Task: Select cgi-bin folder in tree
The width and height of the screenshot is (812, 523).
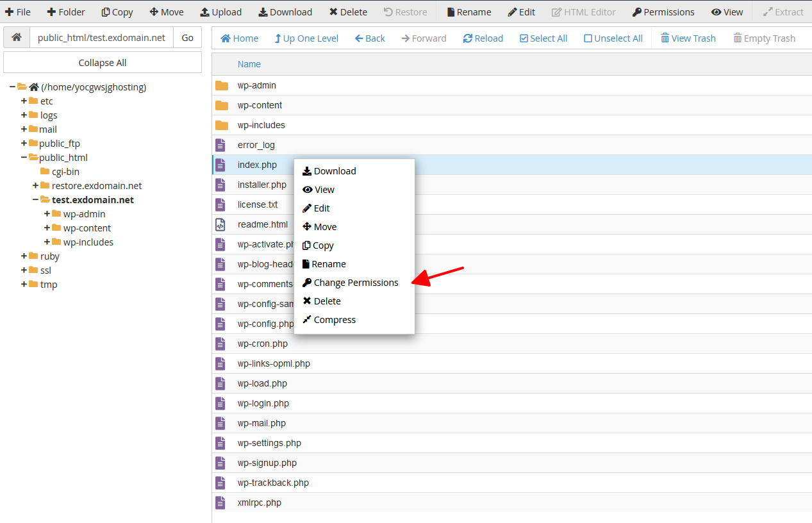Action: coord(60,171)
